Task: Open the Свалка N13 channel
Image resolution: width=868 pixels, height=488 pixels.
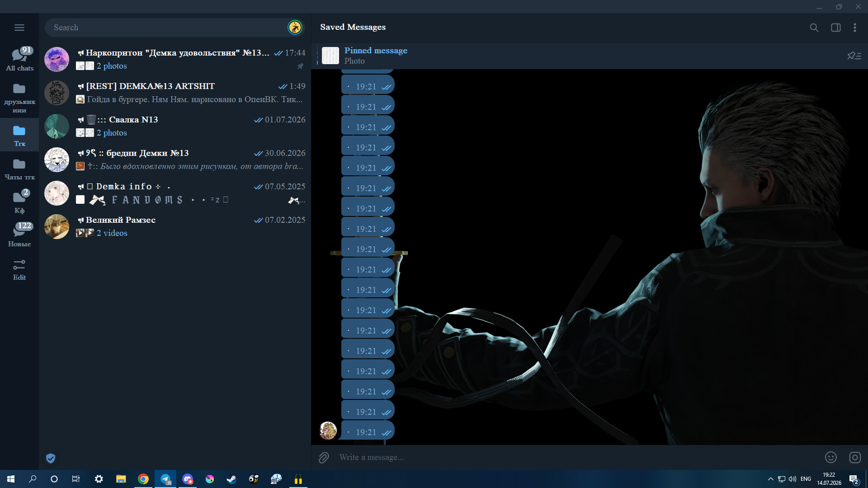Action: pos(175,126)
